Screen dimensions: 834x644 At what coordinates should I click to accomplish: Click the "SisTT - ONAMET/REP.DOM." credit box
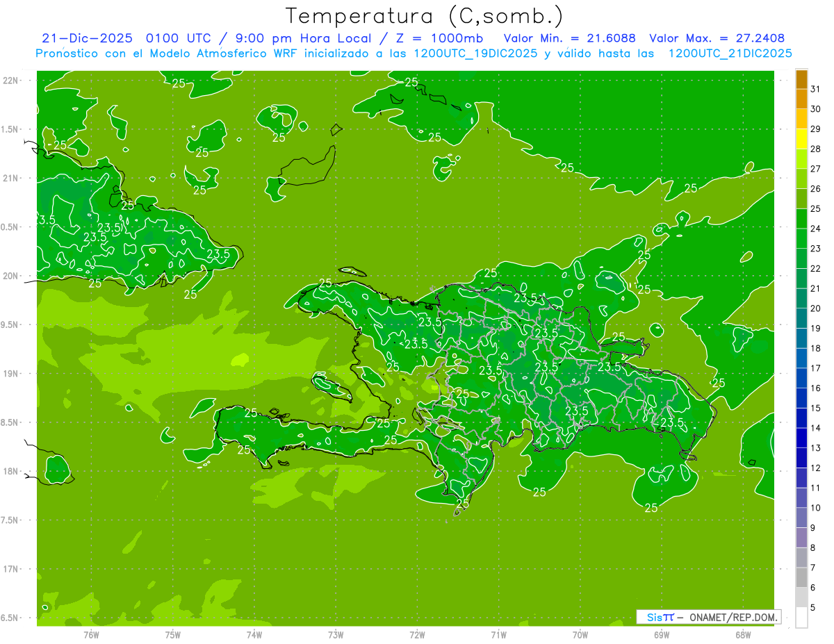[x=709, y=617]
